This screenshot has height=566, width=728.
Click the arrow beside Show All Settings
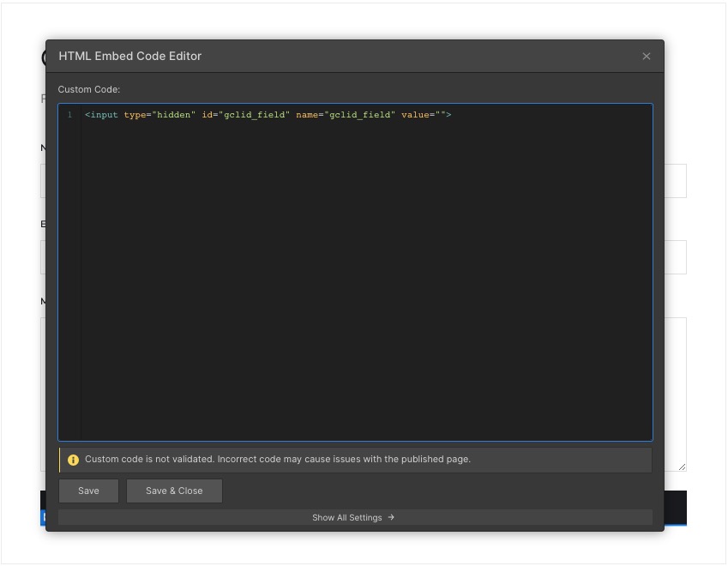click(x=391, y=517)
